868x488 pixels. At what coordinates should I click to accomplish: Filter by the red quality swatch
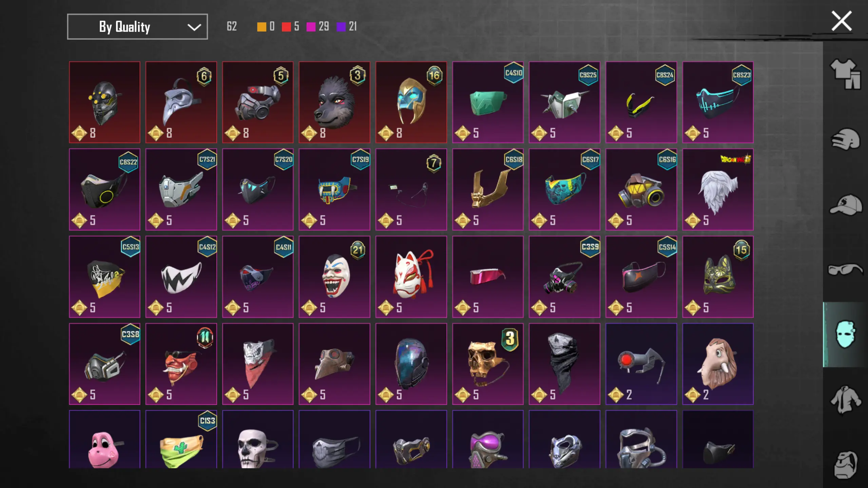pos(286,27)
